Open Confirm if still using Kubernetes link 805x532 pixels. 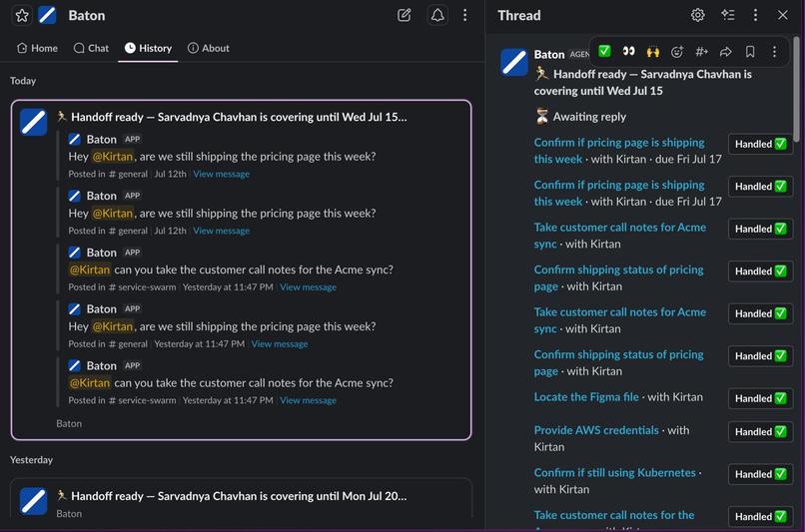pyautogui.click(x=614, y=472)
